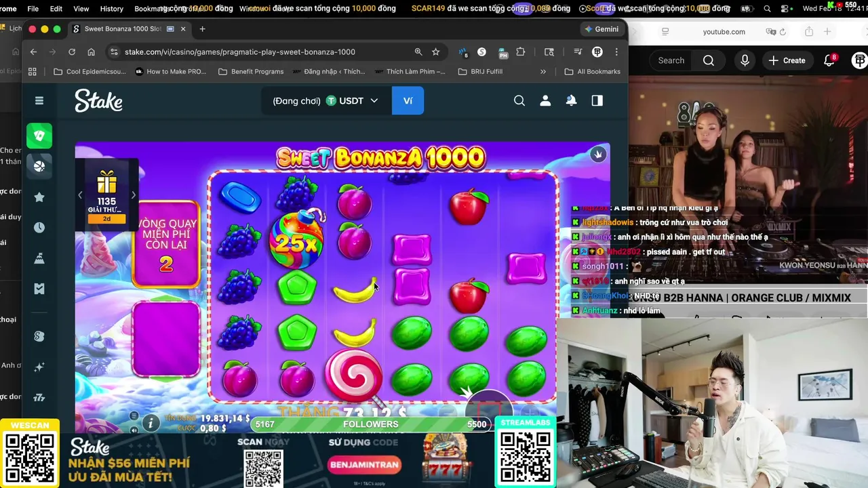The height and width of the screenshot is (488, 868).
Task: Open Chrome three-dot menu
Action: tap(616, 52)
